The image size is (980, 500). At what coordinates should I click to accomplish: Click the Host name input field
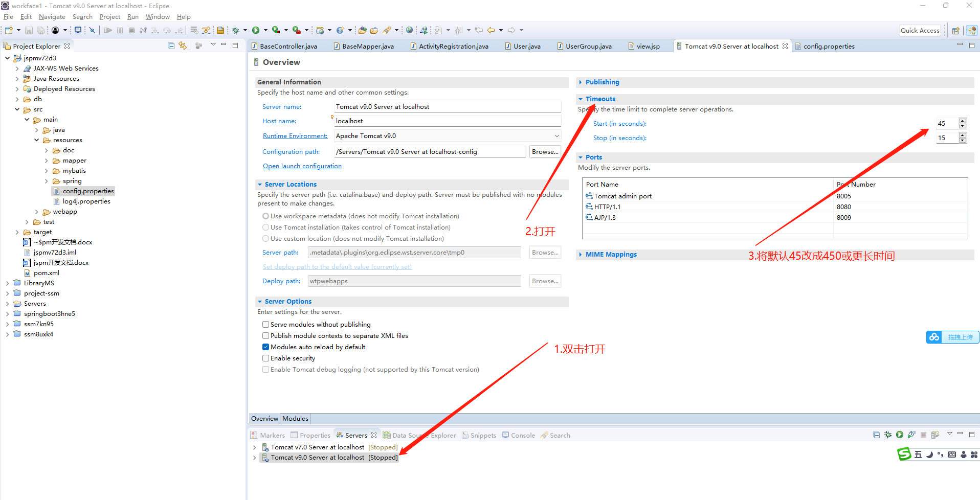point(448,121)
